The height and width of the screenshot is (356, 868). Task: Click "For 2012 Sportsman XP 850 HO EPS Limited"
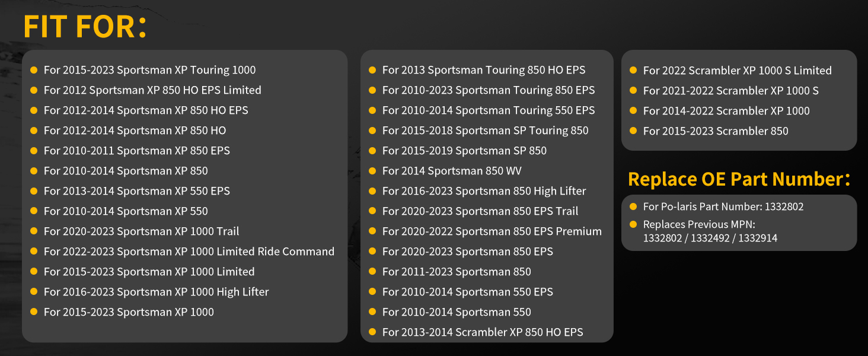click(x=152, y=90)
